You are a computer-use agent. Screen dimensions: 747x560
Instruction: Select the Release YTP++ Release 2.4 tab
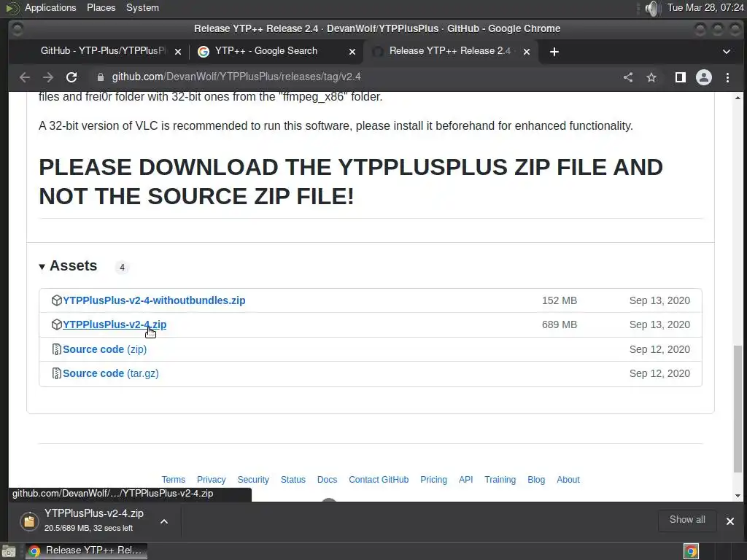click(449, 51)
